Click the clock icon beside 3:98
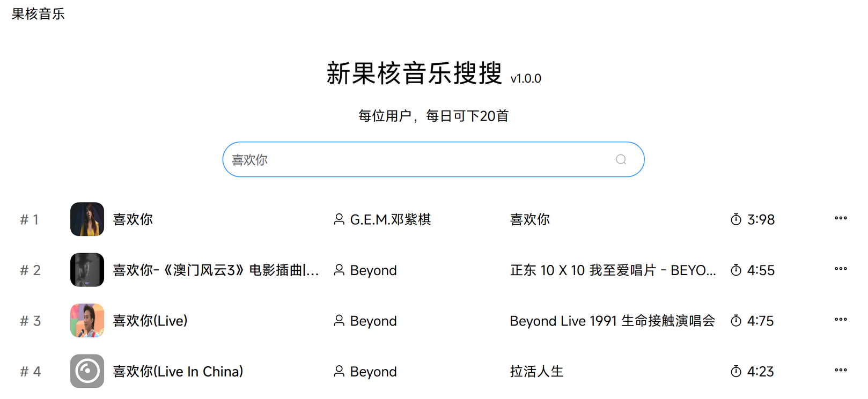 pyautogui.click(x=736, y=219)
